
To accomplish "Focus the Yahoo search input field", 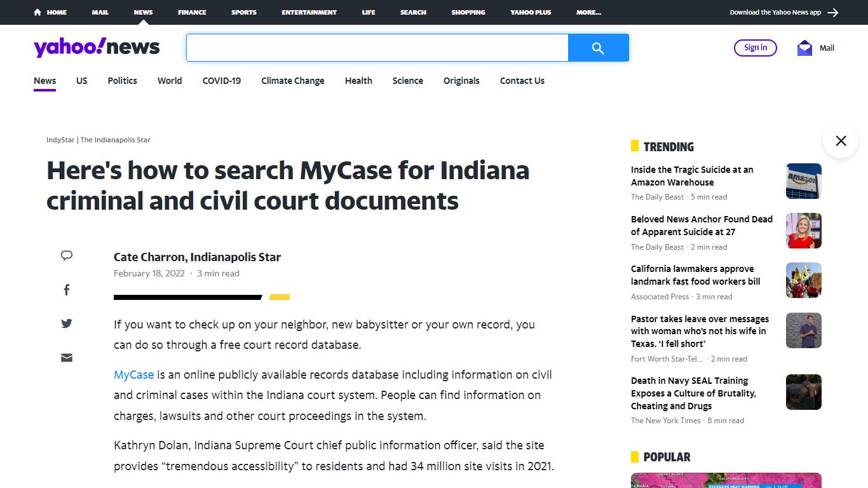I will [x=377, y=48].
